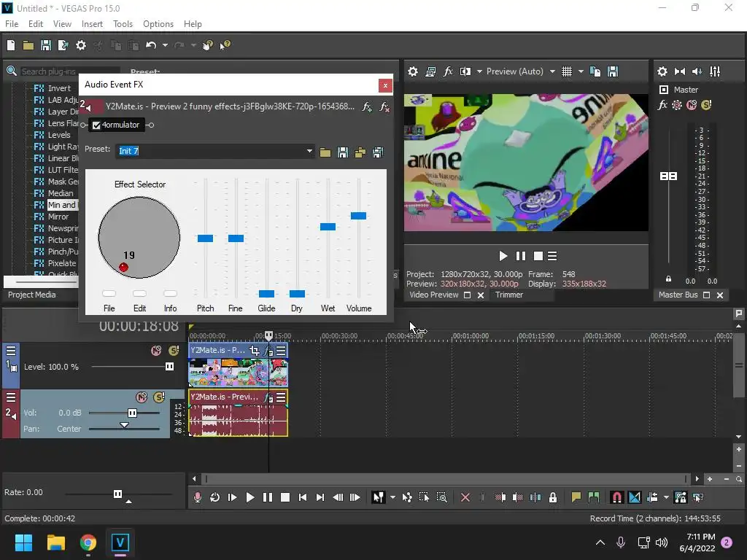Switch to Project Media tab
Screen dimensions: 747x560
click(32, 295)
